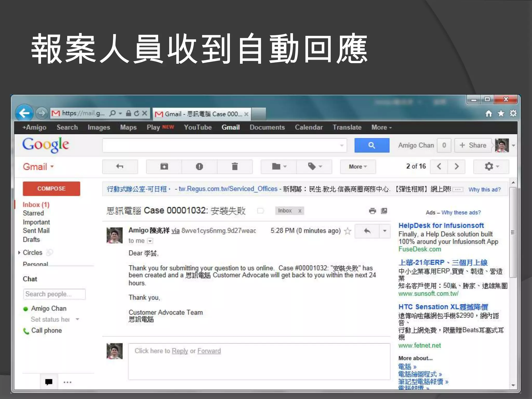Open the Set status here dropdown
The height and width of the screenshot is (399, 532).
click(x=77, y=319)
